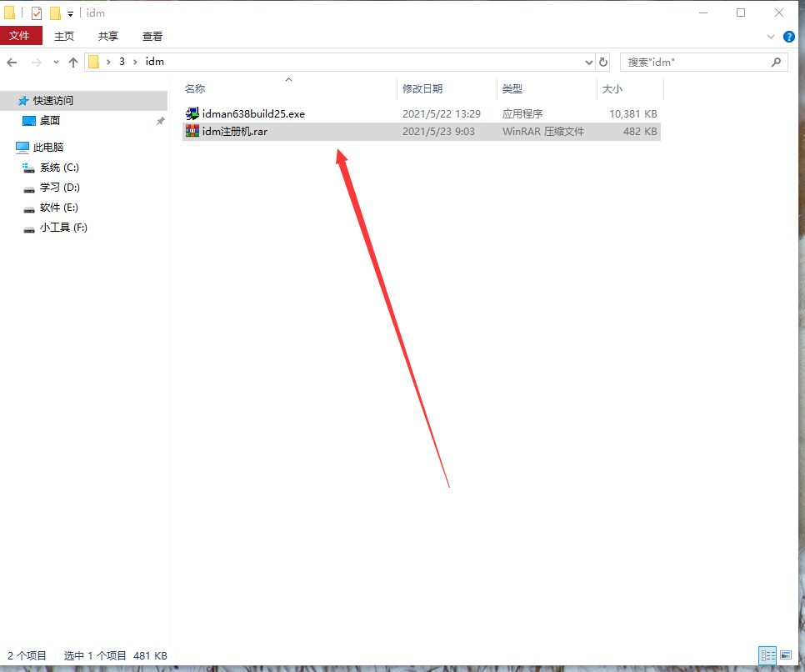Open the 文件 ribbon tab
The image size is (805, 672).
(21, 36)
